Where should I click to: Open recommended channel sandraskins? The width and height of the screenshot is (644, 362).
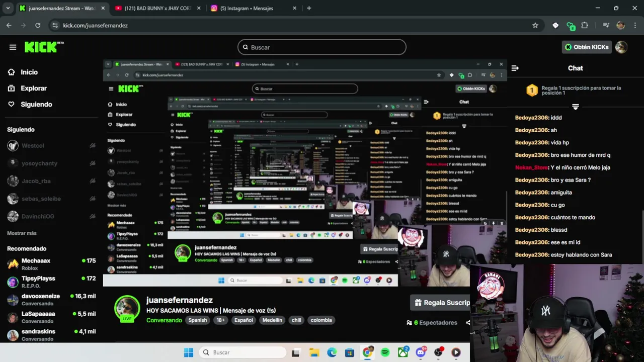coord(51,334)
